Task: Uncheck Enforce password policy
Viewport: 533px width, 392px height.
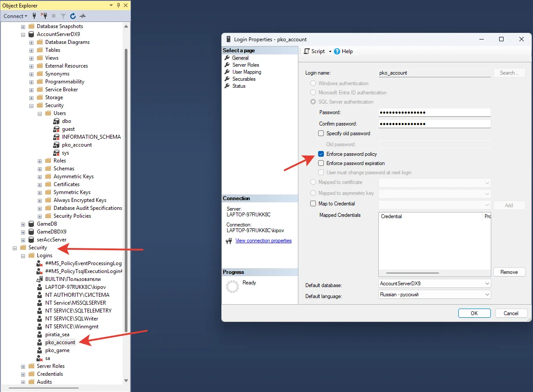Action: pyautogui.click(x=321, y=154)
